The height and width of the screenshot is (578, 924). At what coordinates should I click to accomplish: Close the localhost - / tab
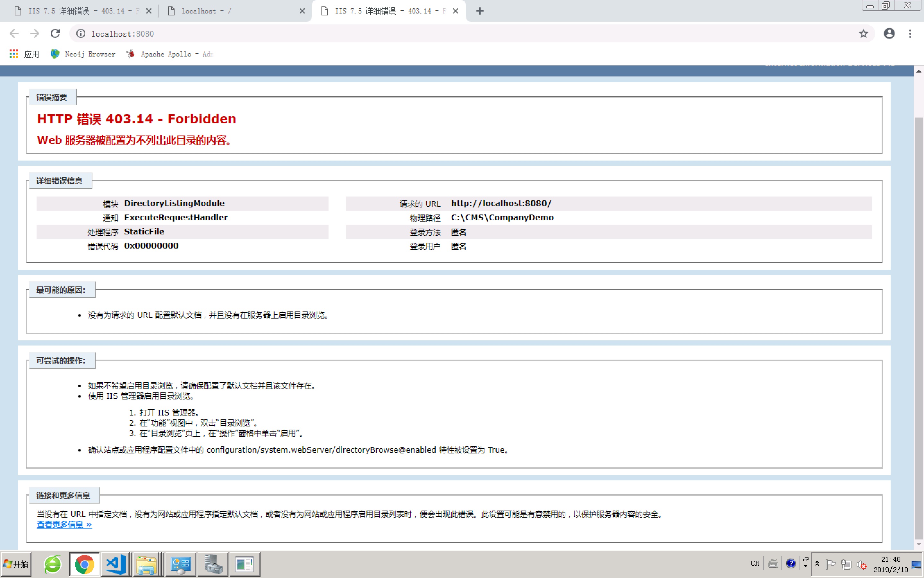click(302, 11)
